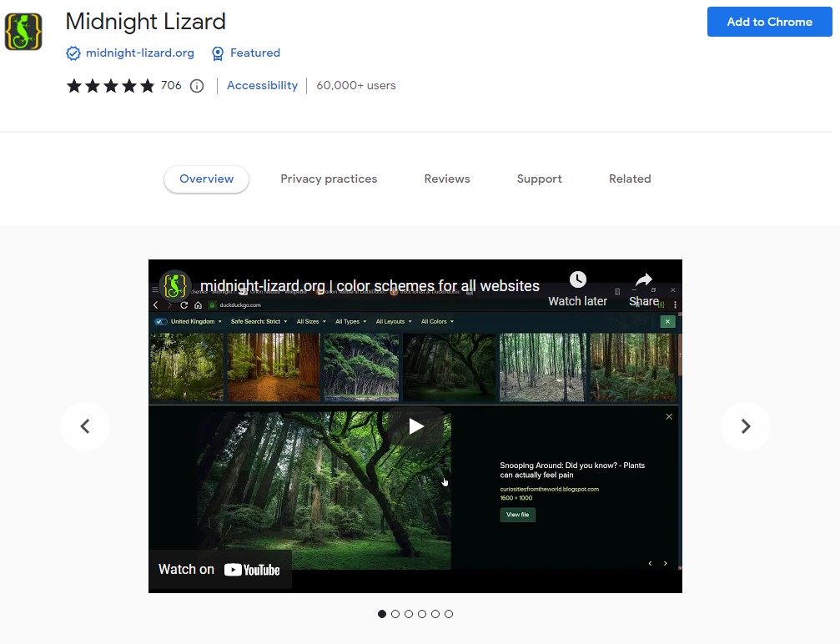
Task: Show the next screenshot with right arrow
Action: point(745,426)
